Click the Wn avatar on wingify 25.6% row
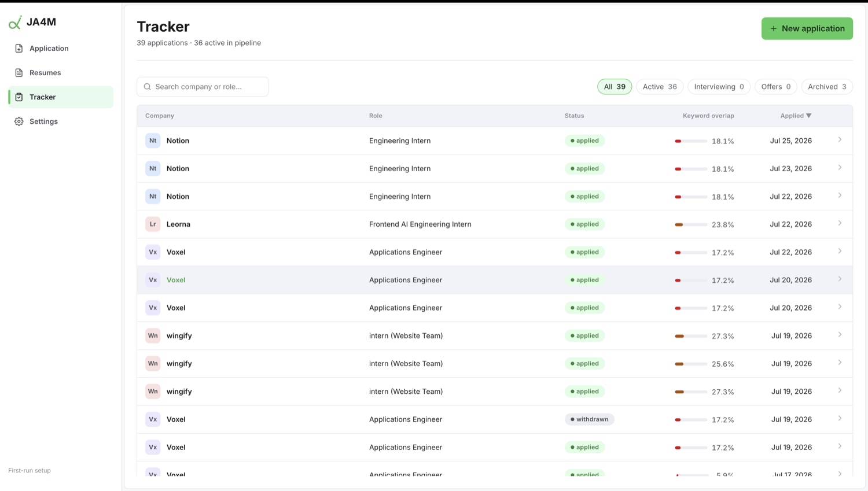Image resolution: width=868 pixels, height=491 pixels. tap(153, 364)
